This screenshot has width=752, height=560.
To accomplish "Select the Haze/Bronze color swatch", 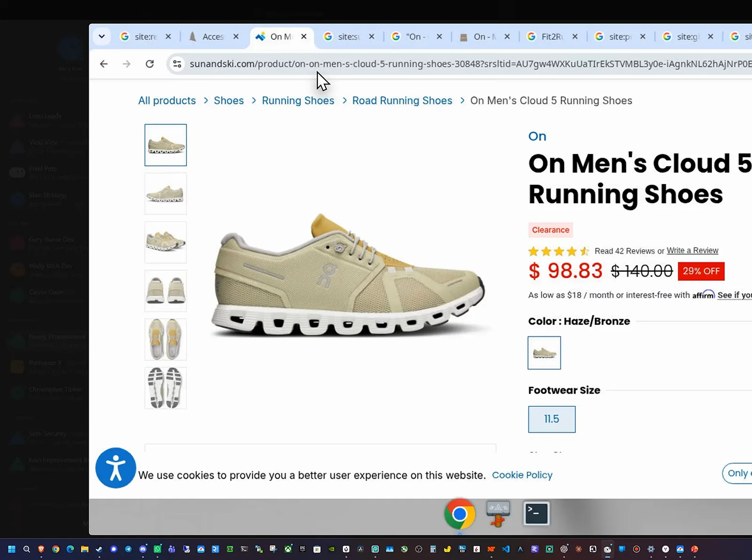I will click(x=544, y=353).
